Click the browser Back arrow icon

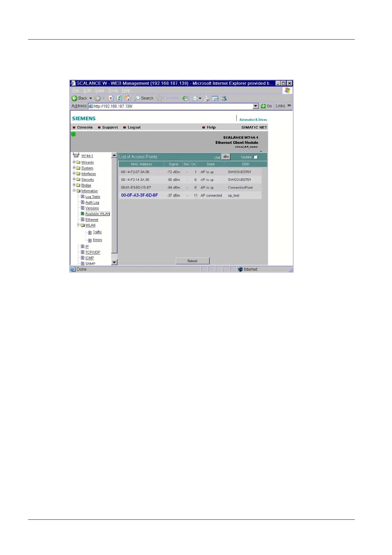pos(74,98)
